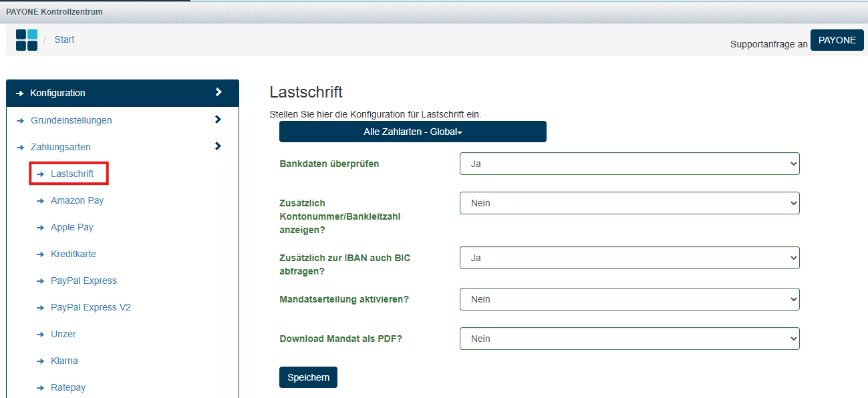Screen dimensions: 868x398
Task: Click the Stellen Sie hier die Konfiguration description
Action: [x=375, y=114]
